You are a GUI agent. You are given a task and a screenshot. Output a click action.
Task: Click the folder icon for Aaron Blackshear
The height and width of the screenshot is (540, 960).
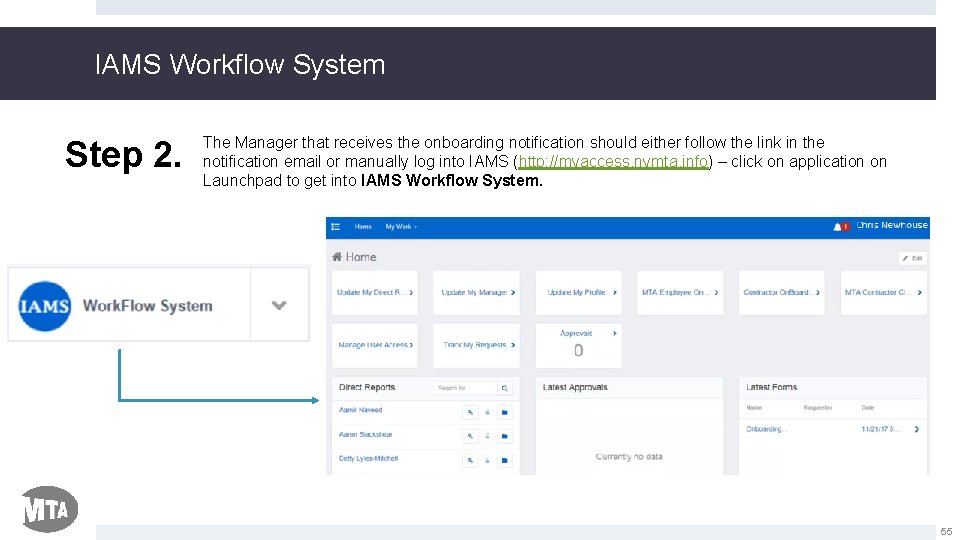coord(504,436)
